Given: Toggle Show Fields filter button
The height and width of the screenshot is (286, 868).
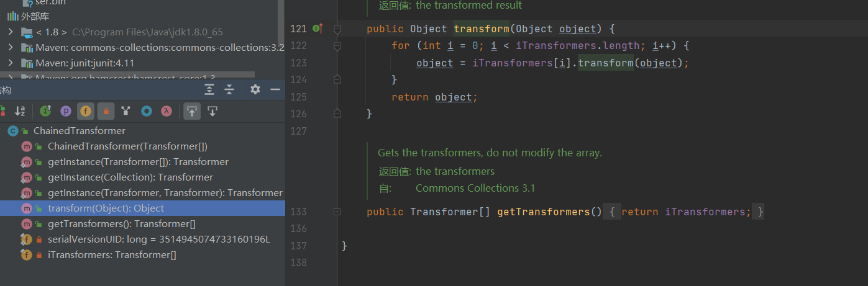Looking at the screenshot, I should pos(86,111).
